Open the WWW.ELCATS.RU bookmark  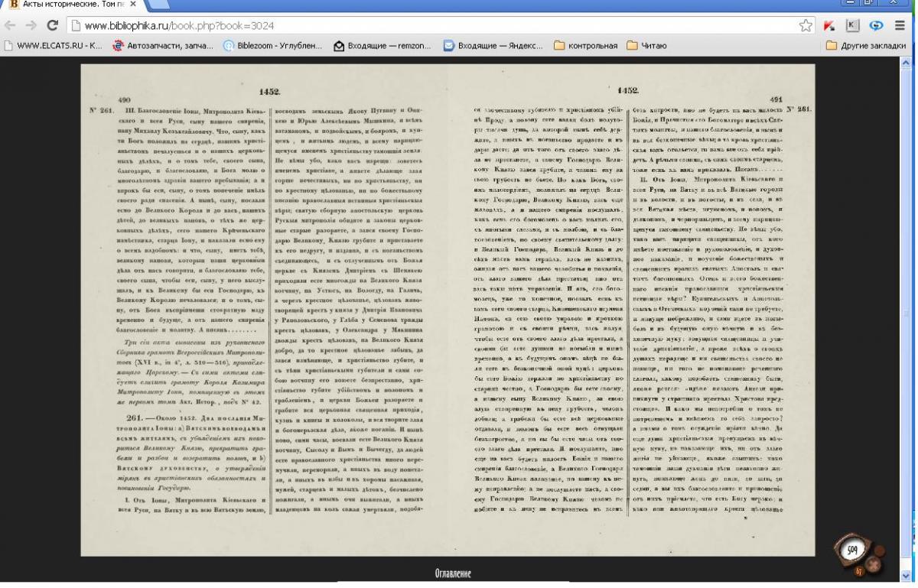[54, 45]
